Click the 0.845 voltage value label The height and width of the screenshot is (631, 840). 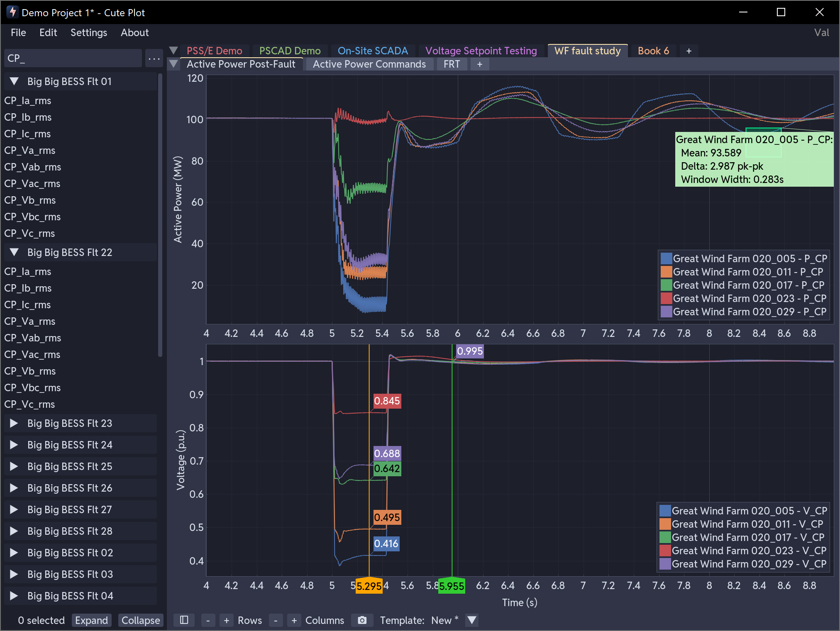point(387,401)
